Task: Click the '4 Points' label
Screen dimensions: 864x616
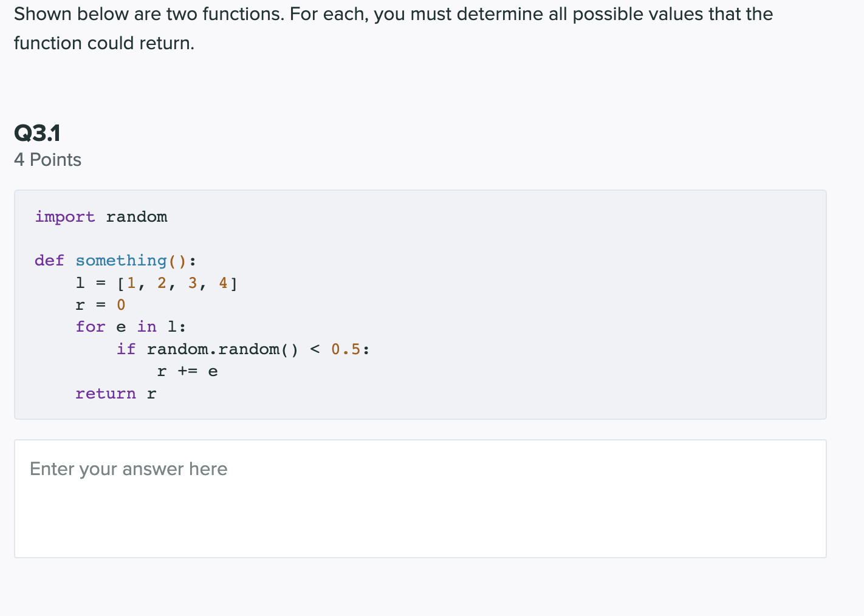Action: (x=47, y=160)
